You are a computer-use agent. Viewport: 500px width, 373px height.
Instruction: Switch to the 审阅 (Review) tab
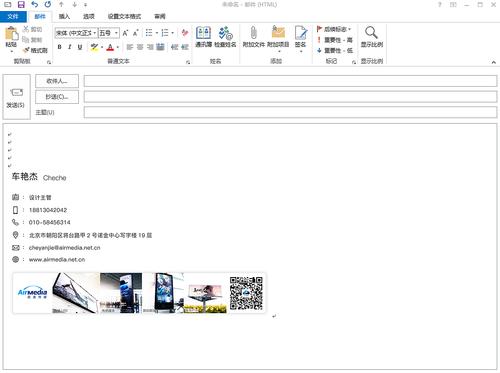(x=160, y=16)
